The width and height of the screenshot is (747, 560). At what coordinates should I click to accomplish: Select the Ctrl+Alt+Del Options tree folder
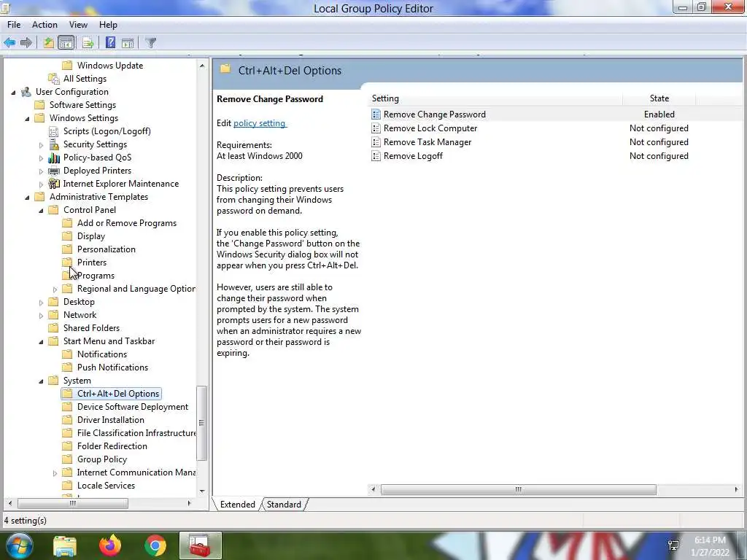(x=112, y=394)
